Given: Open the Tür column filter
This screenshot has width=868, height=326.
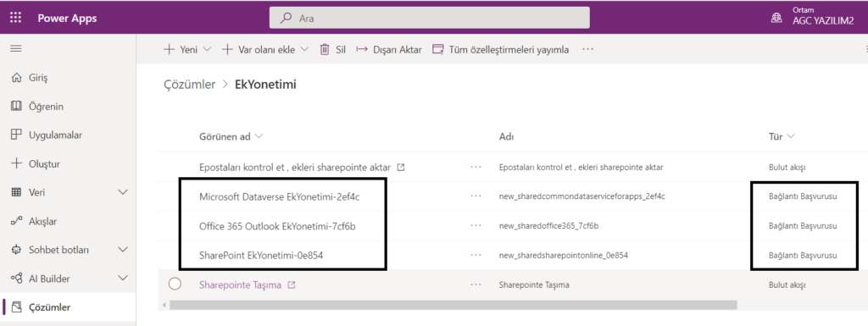Looking at the screenshot, I should (x=782, y=136).
